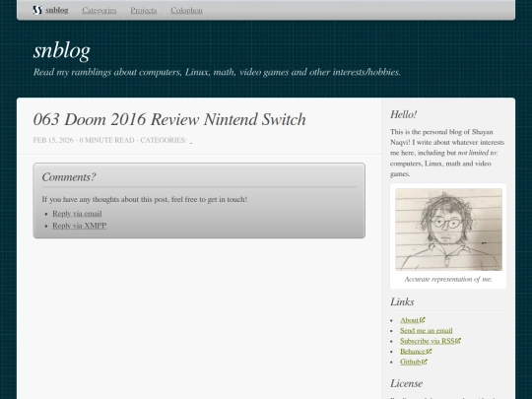This screenshot has width=532, height=399.
Task: Select the post title 063 Doom 2016 Review
Action: click(x=169, y=119)
